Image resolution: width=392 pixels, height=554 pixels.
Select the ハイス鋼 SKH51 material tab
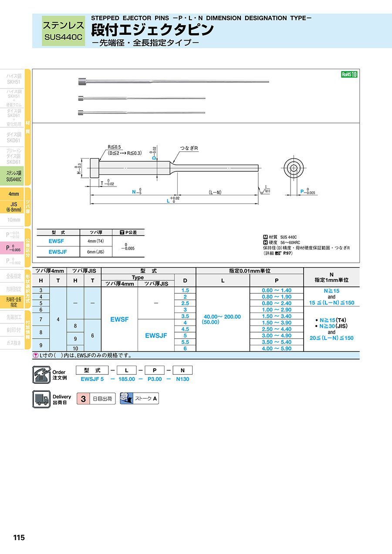coord(13,79)
